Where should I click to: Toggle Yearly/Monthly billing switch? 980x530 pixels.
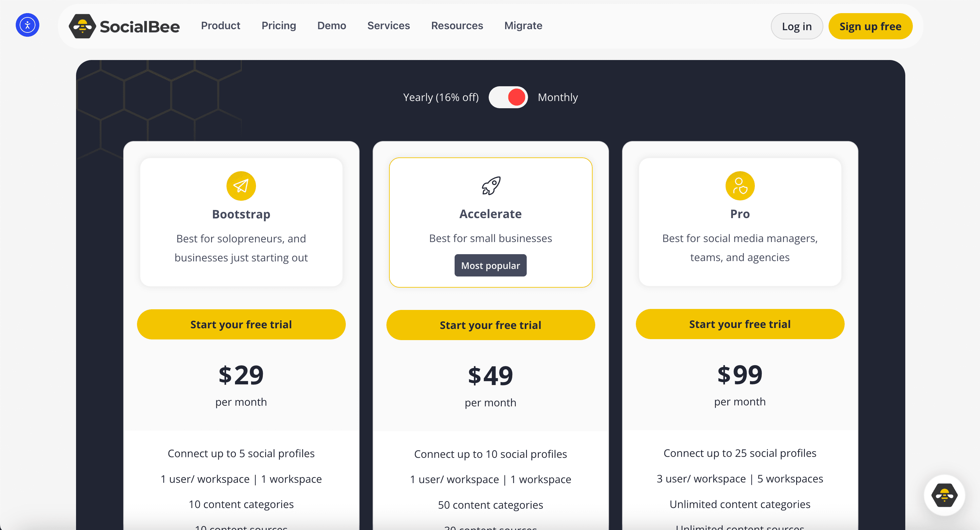[x=508, y=97]
